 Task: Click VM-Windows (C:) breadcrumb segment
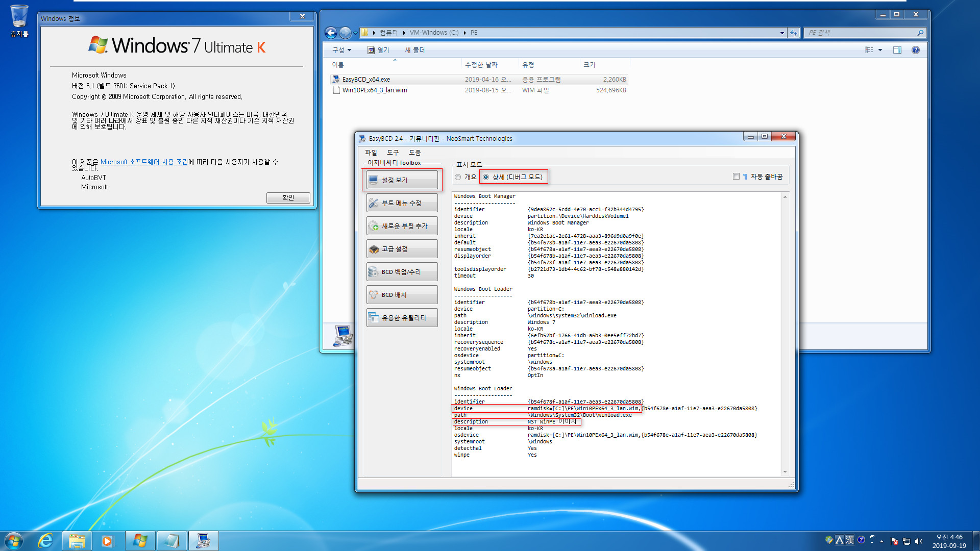pos(434,33)
